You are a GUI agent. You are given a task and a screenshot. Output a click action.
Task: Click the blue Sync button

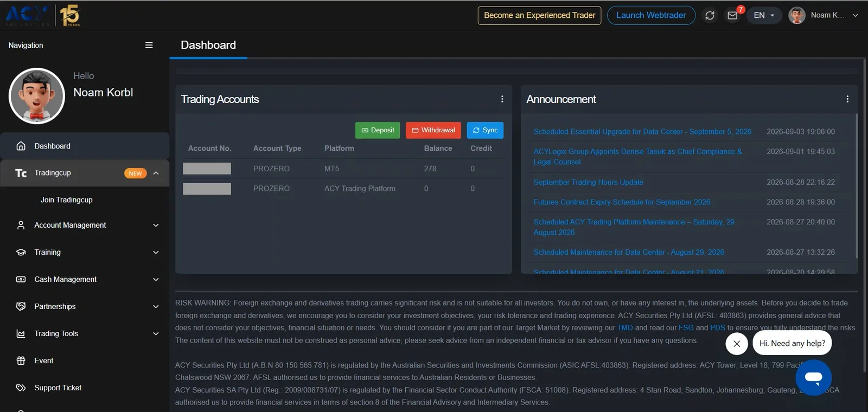(x=485, y=130)
